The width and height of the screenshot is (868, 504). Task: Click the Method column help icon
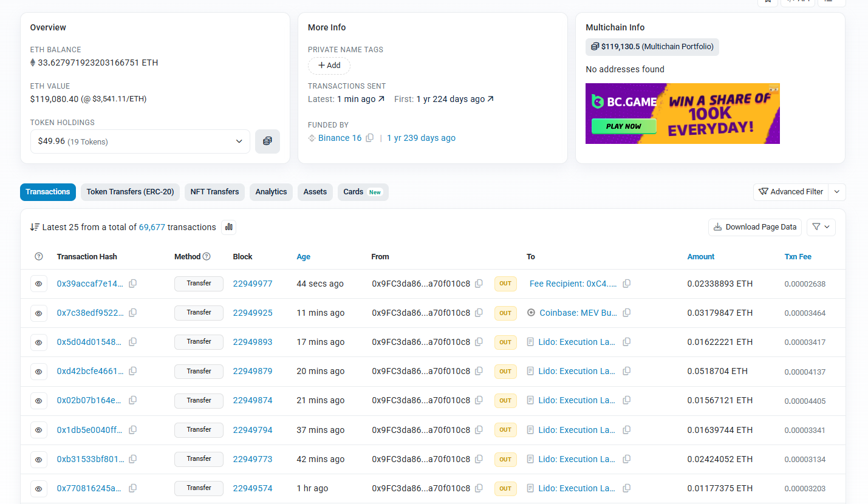point(207,256)
